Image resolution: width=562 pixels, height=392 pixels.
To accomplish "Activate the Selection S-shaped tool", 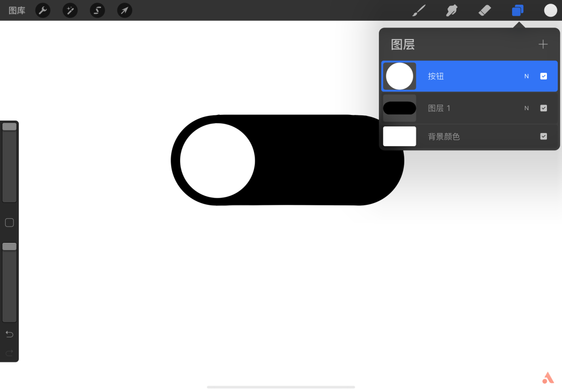I will pos(97,10).
